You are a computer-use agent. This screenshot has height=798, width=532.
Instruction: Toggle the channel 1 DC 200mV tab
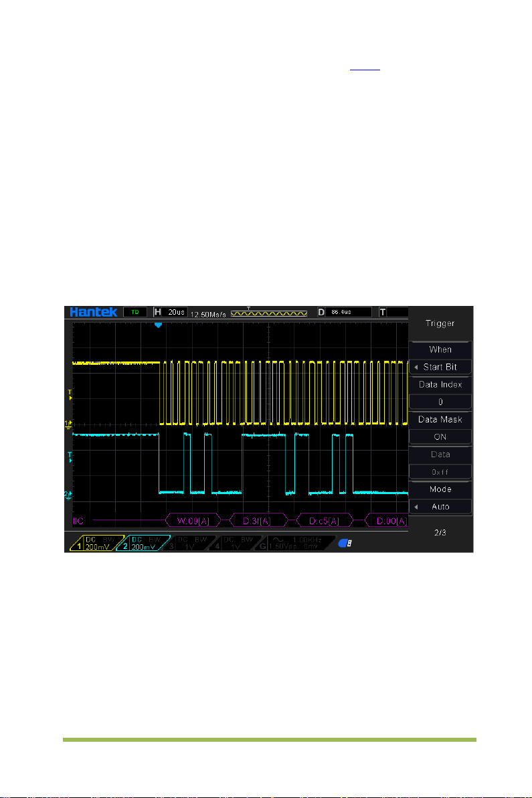96,543
